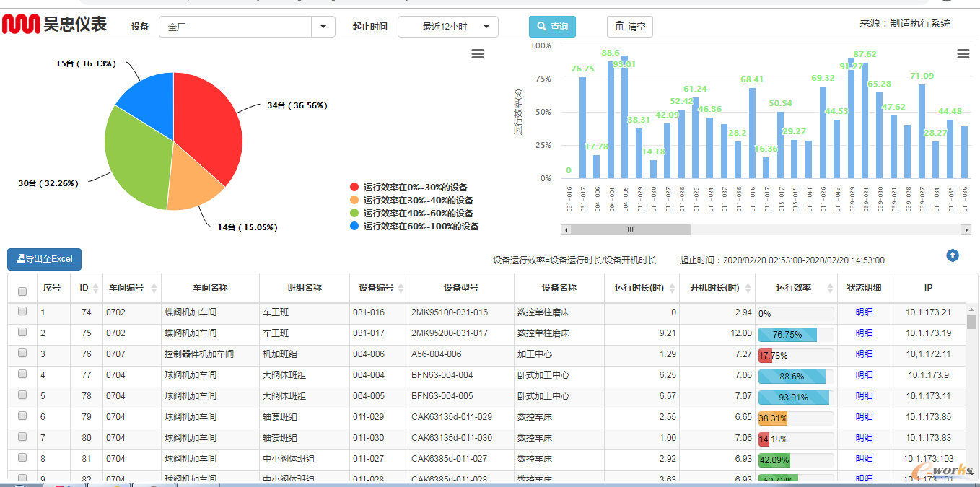This screenshot has width=980, height=487.
Task: Open 明细 link for device 011-027
Action: pos(864,459)
